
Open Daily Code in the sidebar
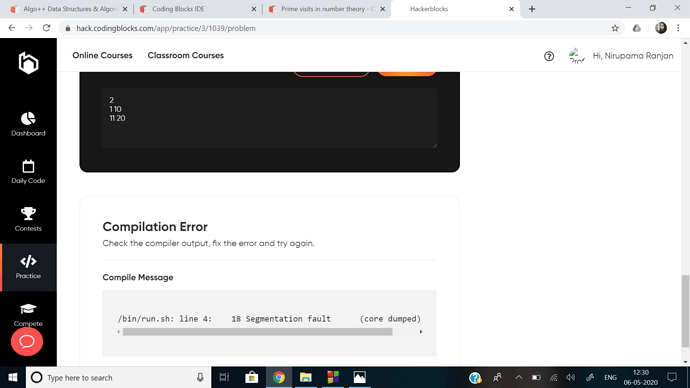click(x=28, y=172)
